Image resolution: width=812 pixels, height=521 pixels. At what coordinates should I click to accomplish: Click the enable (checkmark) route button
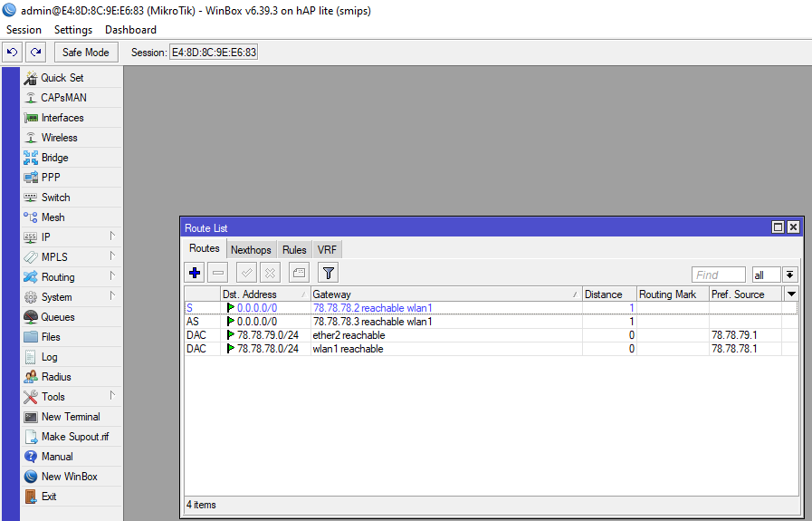246,273
